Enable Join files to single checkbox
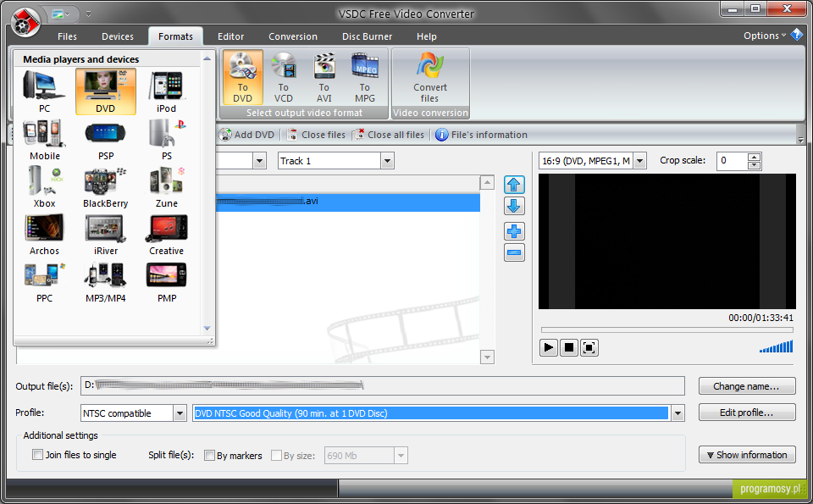Viewport: 813px width, 504px height. coord(37,455)
